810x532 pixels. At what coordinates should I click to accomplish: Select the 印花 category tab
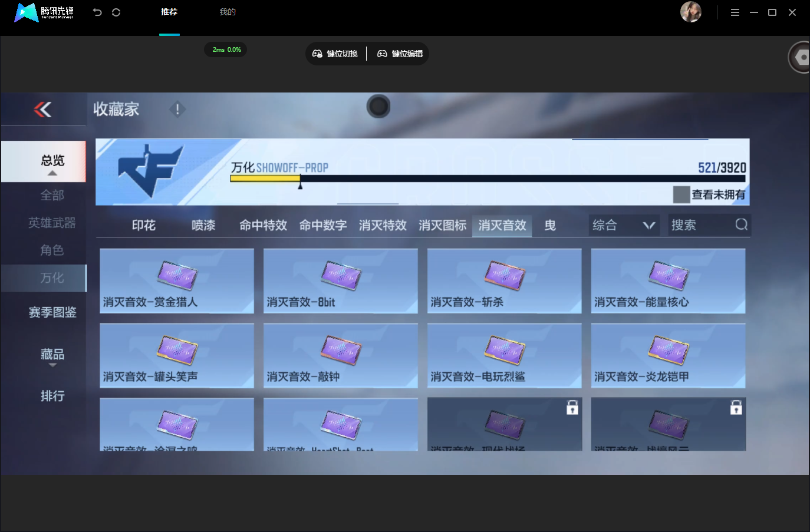pyautogui.click(x=144, y=225)
